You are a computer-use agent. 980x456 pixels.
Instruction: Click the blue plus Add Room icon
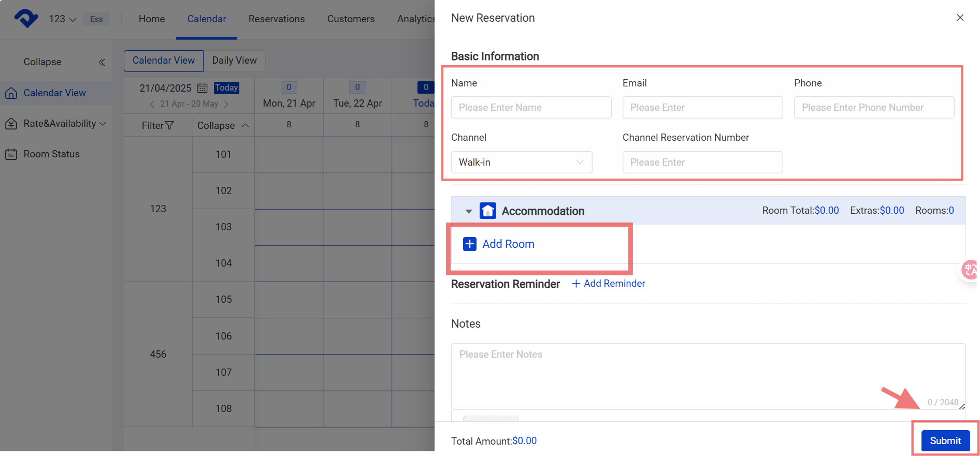pyautogui.click(x=469, y=244)
